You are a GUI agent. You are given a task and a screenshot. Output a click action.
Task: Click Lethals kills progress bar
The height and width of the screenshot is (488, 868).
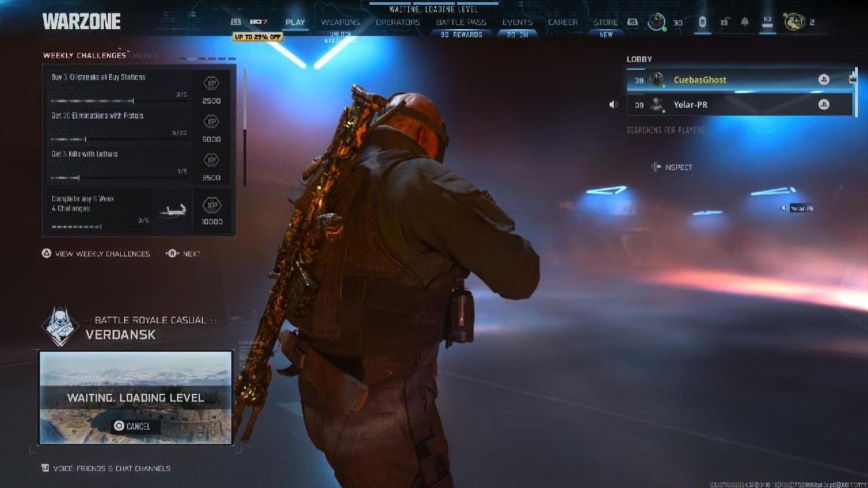tap(119, 178)
